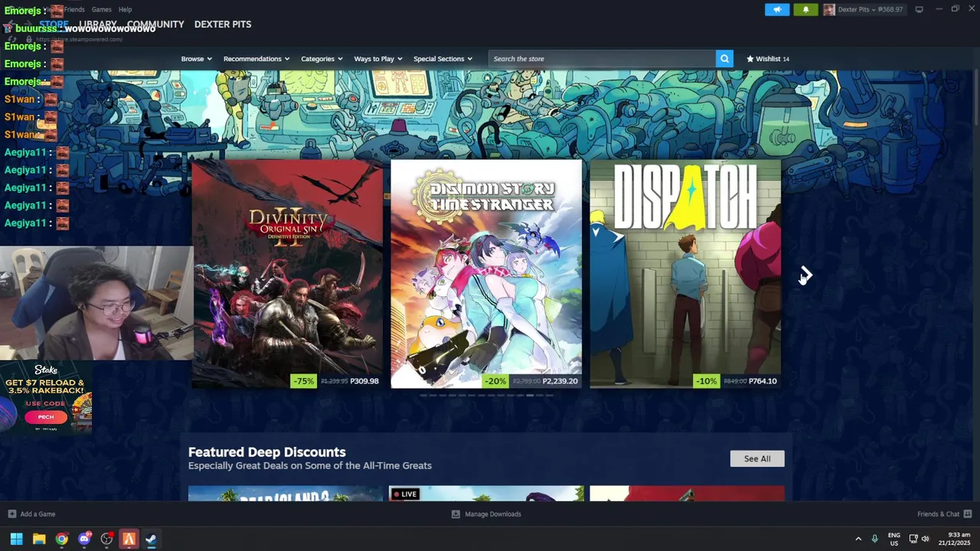Open the Friends menu
This screenshot has width=980, height=551.
[x=74, y=9]
